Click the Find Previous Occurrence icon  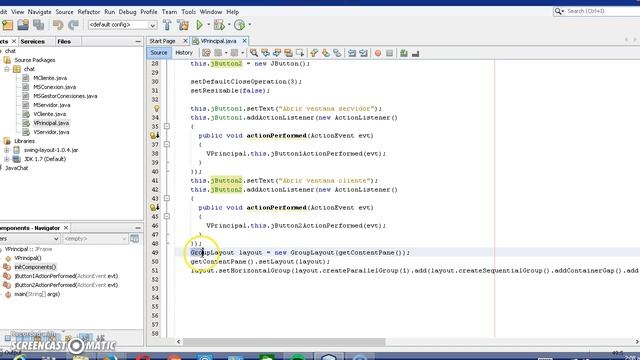click(x=265, y=53)
